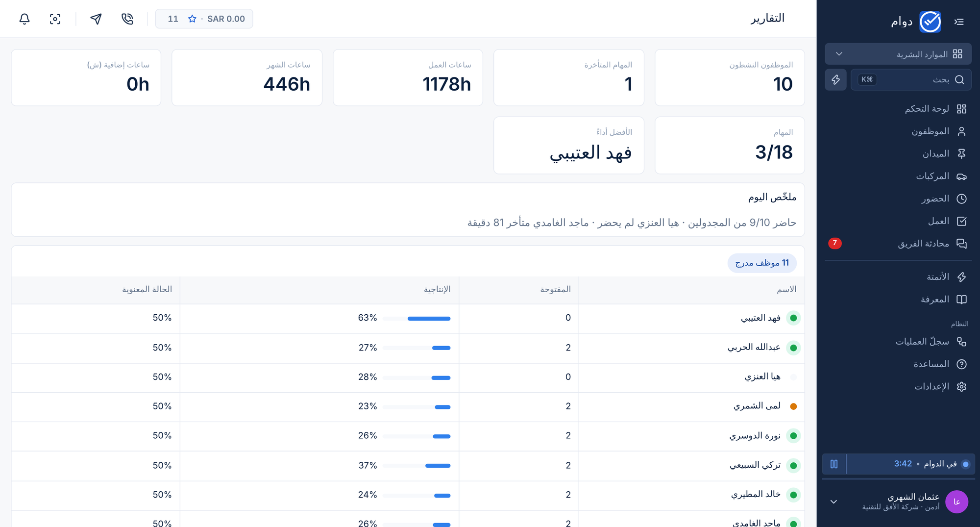980x527 pixels.
Task: Focus the بحث search field
Action: 911,79
